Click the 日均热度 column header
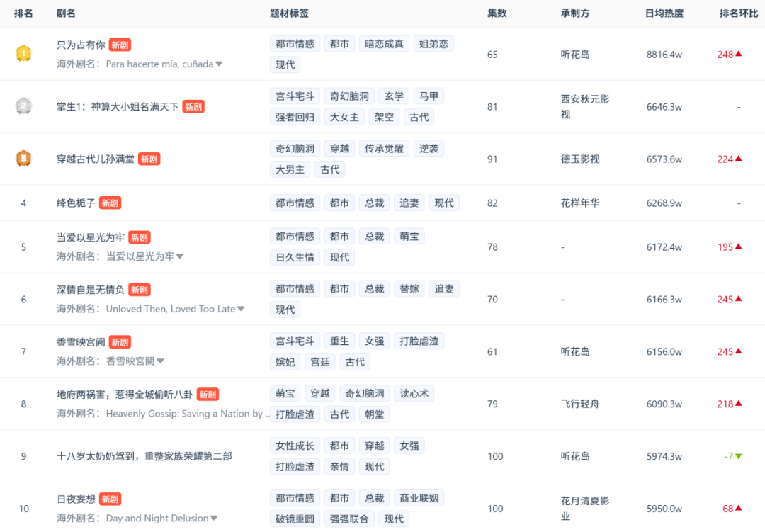 pyautogui.click(x=664, y=13)
